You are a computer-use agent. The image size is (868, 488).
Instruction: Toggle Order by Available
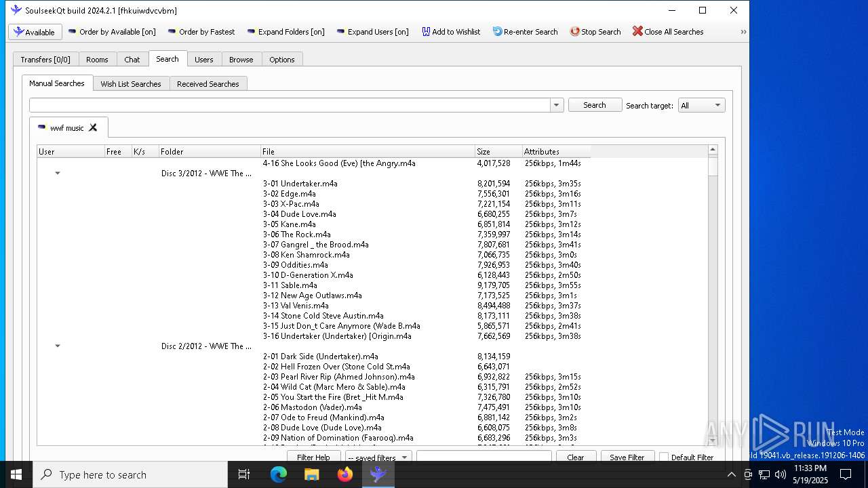(112, 32)
